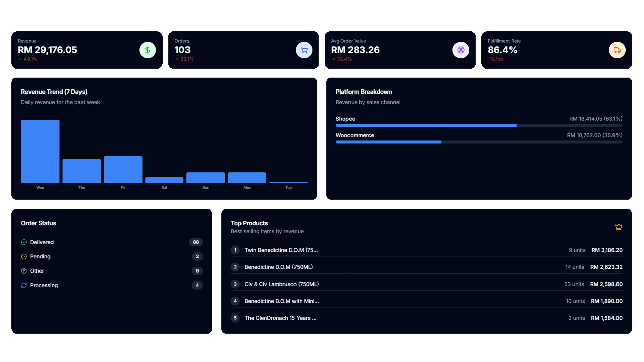Click the clock icon beside Pending
644x362 pixels.
coord(24,256)
